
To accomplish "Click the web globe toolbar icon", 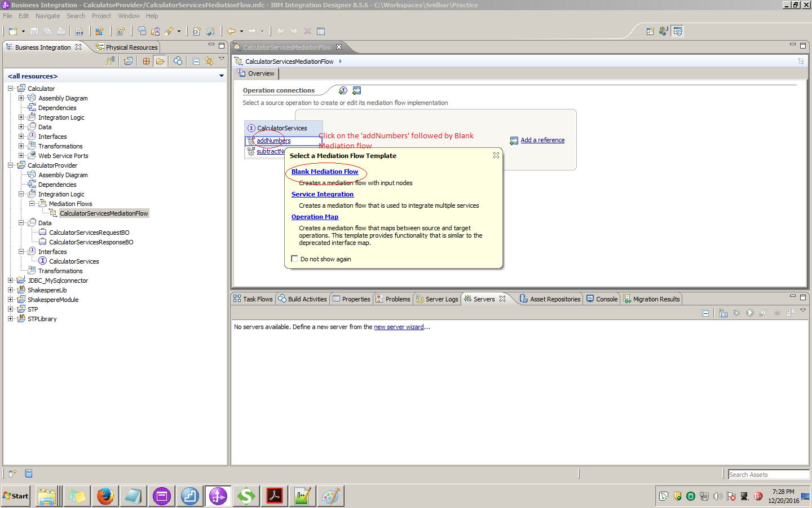I will coord(210,31).
